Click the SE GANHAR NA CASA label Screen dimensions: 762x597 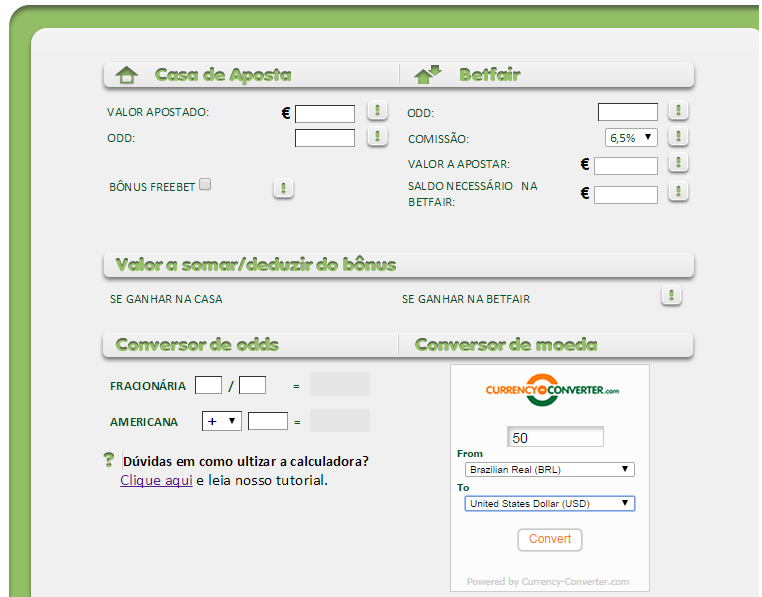(166, 299)
